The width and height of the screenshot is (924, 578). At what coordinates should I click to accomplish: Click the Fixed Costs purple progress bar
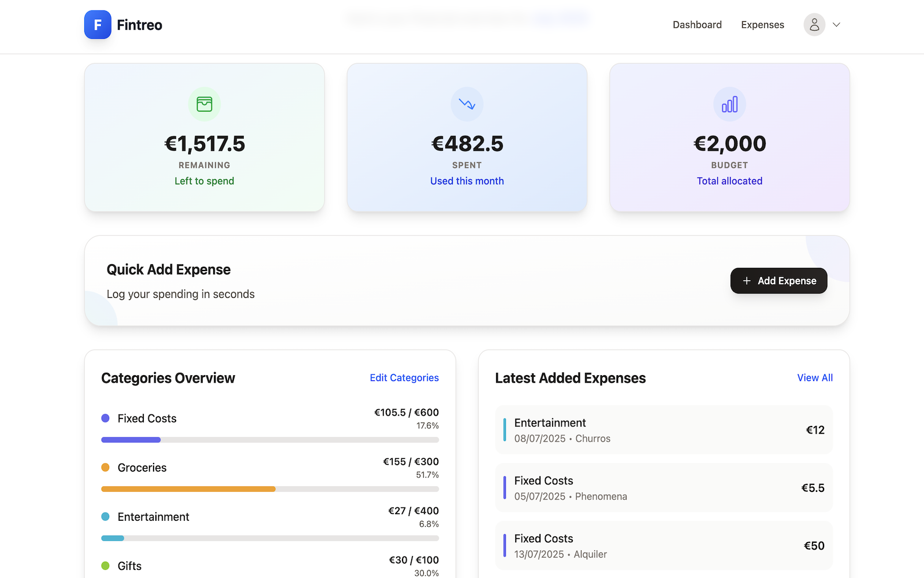tap(131, 440)
